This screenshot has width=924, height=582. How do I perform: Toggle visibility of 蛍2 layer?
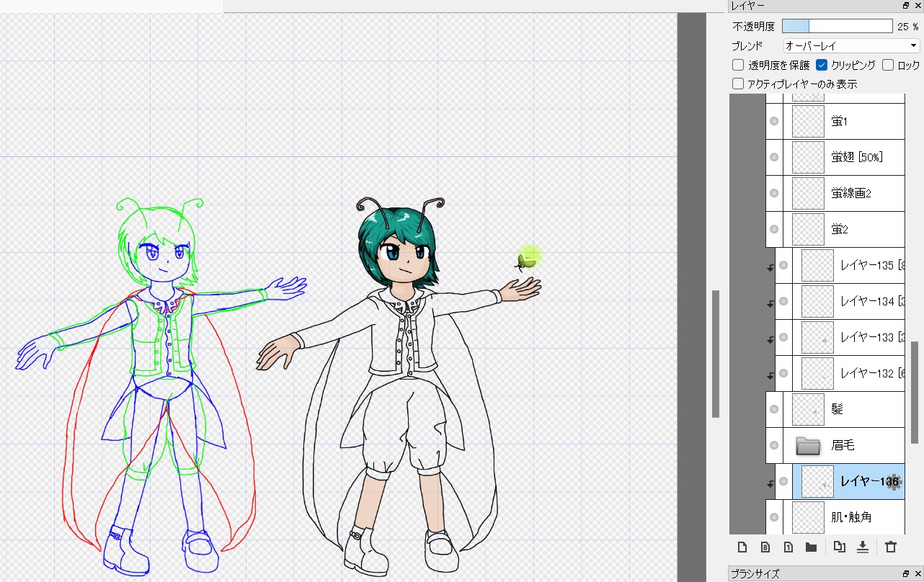click(x=774, y=229)
